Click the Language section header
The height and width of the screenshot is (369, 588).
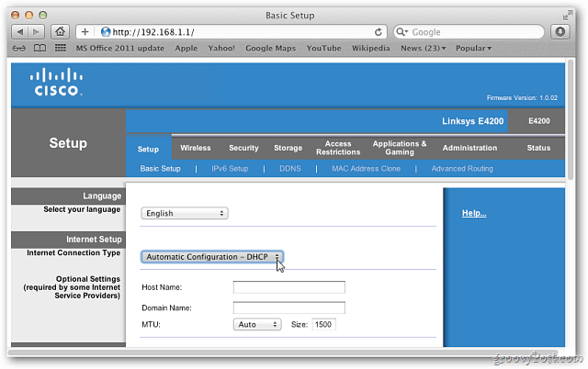68,196
